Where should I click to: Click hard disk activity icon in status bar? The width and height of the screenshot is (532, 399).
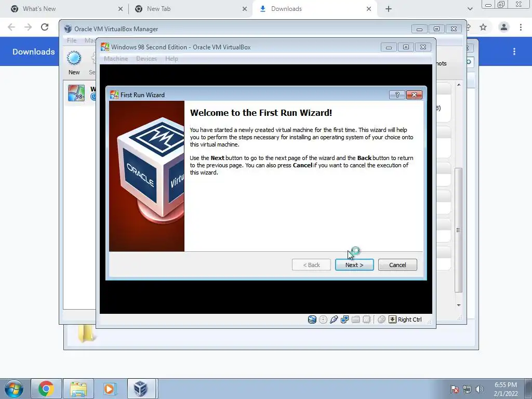pos(312,320)
